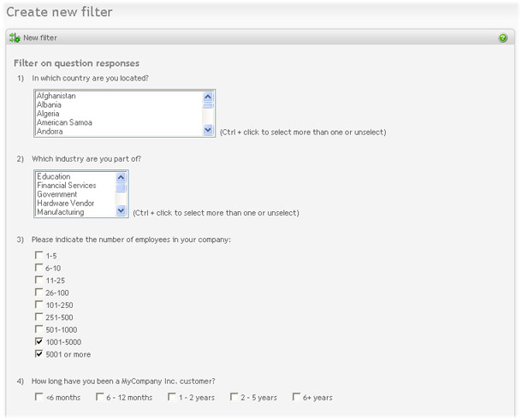Viewport: 522px width, 420px height.
Task: Uncheck the 5001 or more checkbox
Action: coord(39,354)
